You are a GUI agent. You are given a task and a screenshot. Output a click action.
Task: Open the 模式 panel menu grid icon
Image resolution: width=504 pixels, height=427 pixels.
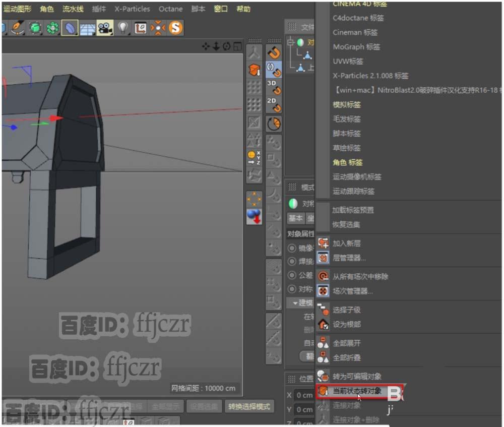(x=291, y=186)
